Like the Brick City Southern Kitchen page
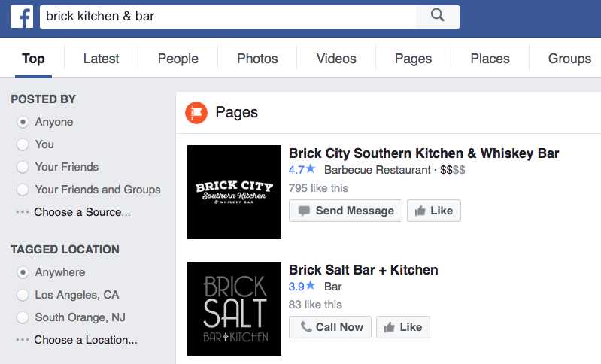 433,211
